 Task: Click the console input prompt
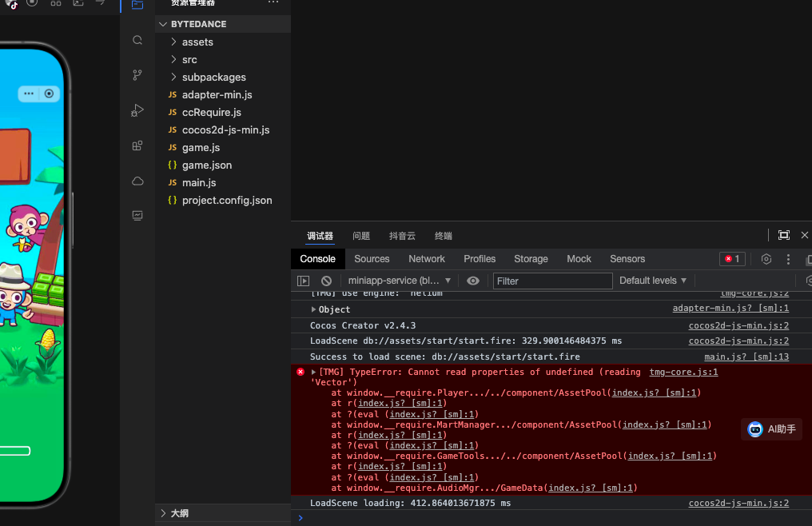coord(551,518)
